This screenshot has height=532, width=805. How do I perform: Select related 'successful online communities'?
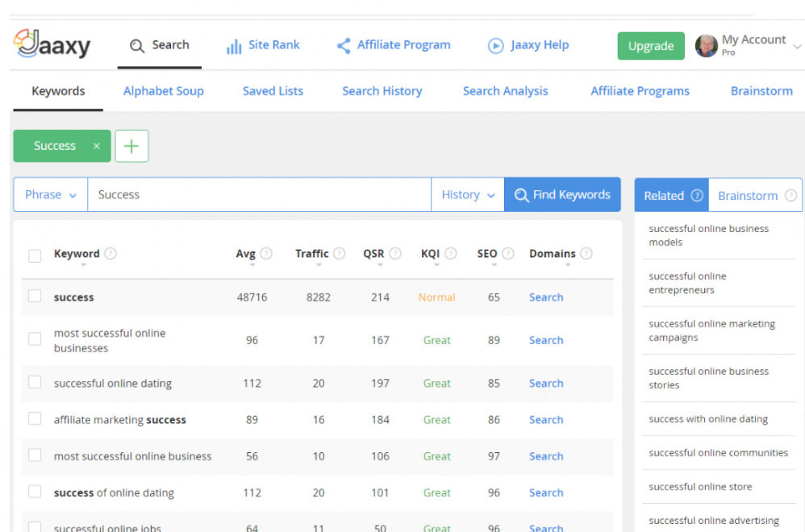click(x=718, y=453)
